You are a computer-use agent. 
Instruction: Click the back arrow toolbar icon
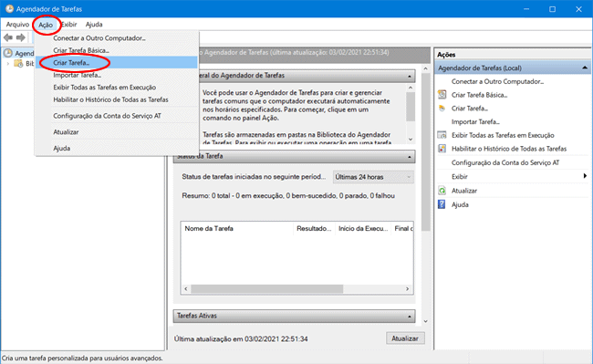tap(8, 37)
